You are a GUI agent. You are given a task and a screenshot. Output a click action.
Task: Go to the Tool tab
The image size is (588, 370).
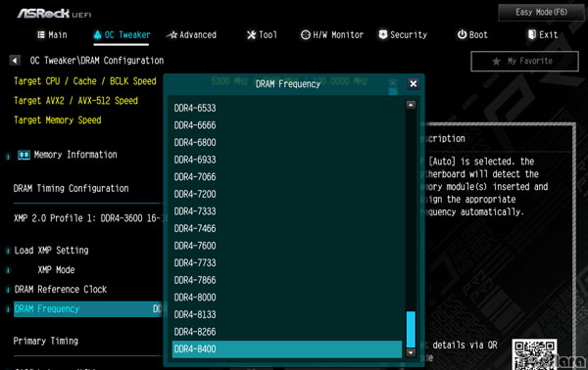(x=262, y=35)
